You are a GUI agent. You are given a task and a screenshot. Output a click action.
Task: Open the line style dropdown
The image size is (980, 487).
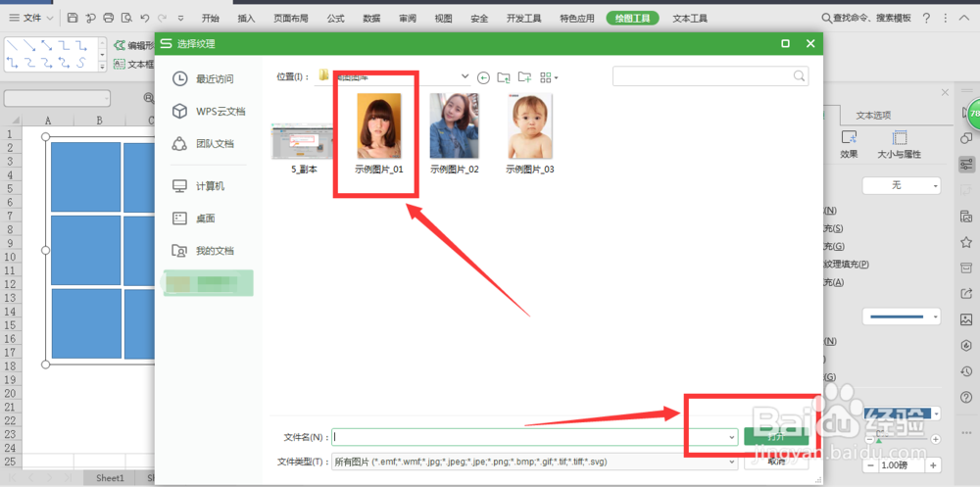pyautogui.click(x=902, y=317)
